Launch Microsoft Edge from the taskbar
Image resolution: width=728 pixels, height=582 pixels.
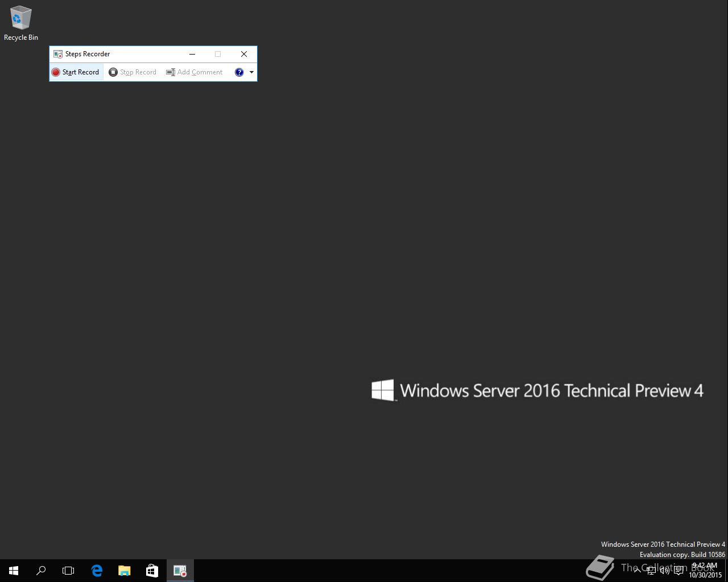[97, 571]
